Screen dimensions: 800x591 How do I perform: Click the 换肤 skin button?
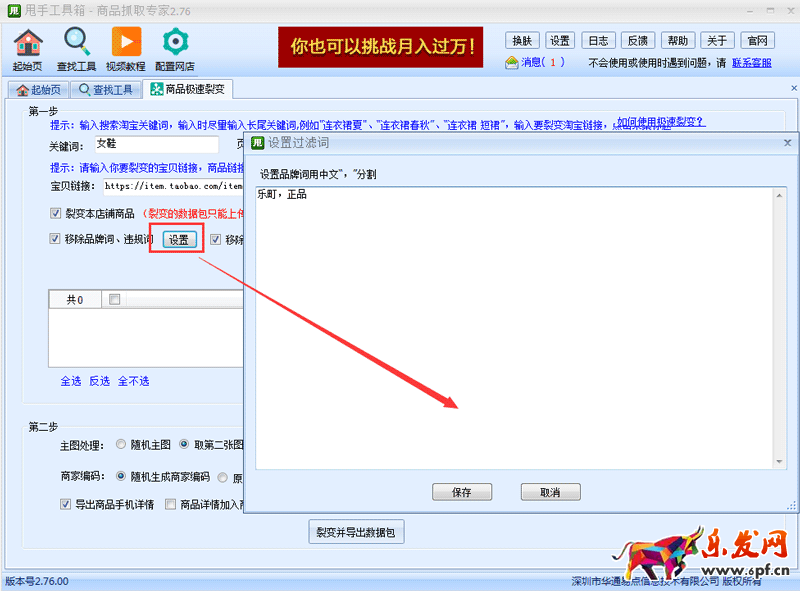click(522, 41)
